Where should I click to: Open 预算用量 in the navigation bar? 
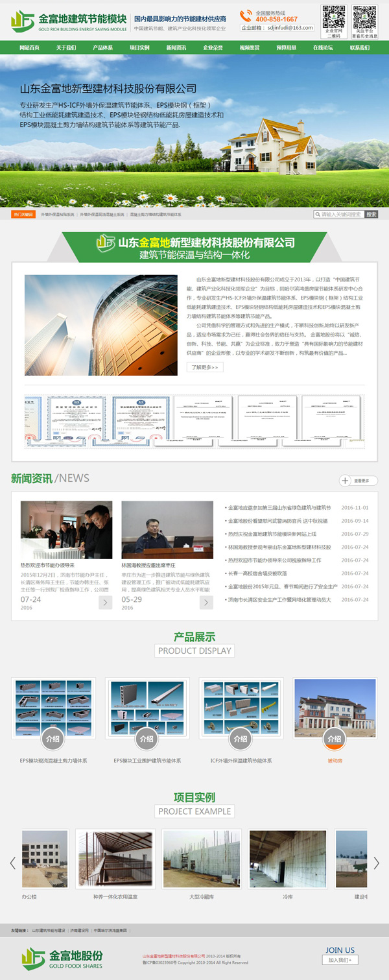(x=287, y=47)
